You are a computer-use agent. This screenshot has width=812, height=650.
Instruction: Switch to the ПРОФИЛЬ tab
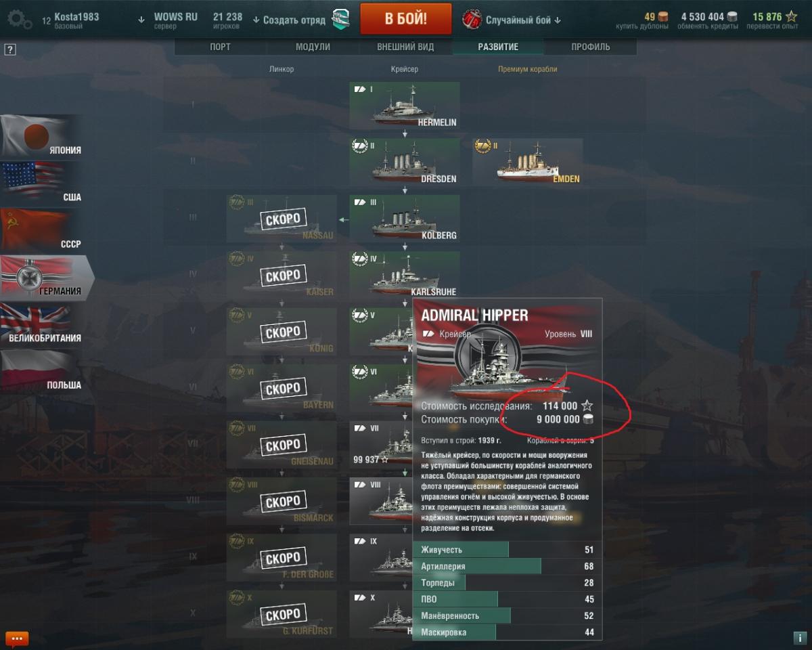[590, 47]
